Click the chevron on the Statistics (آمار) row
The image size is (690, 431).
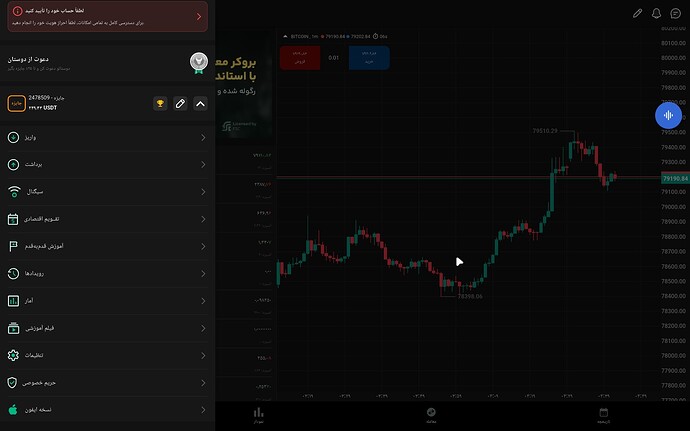click(x=203, y=301)
